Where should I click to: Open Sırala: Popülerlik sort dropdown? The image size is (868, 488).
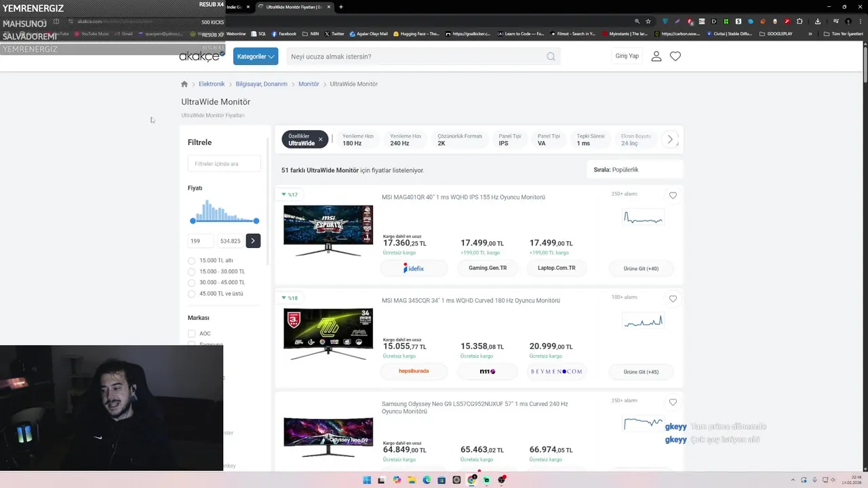pos(634,169)
